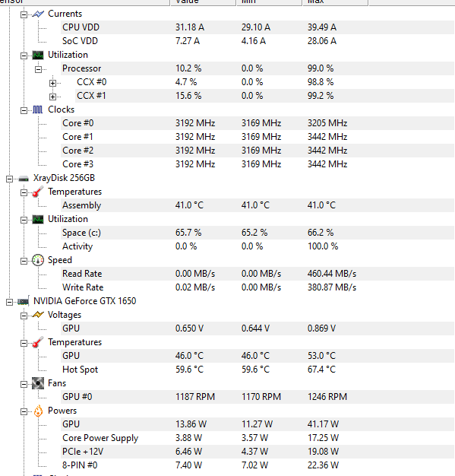Expand the CCX #1 node

tap(52, 97)
